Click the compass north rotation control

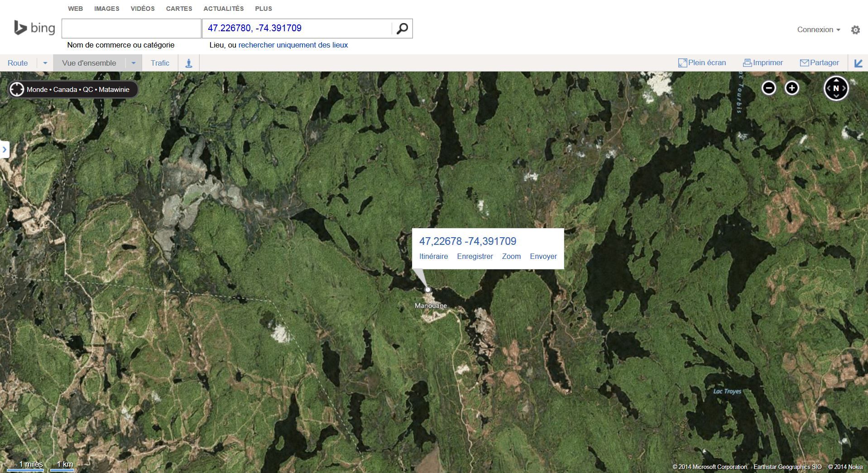pyautogui.click(x=835, y=88)
